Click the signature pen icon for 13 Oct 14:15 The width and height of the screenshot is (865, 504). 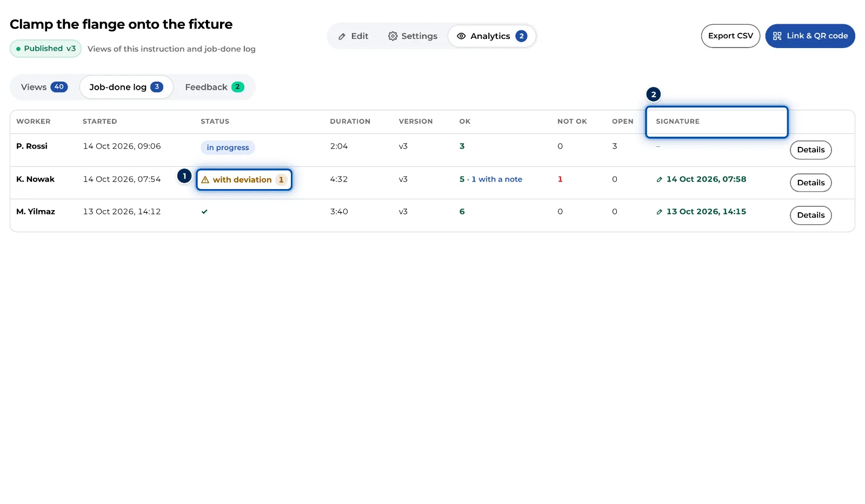tap(659, 212)
